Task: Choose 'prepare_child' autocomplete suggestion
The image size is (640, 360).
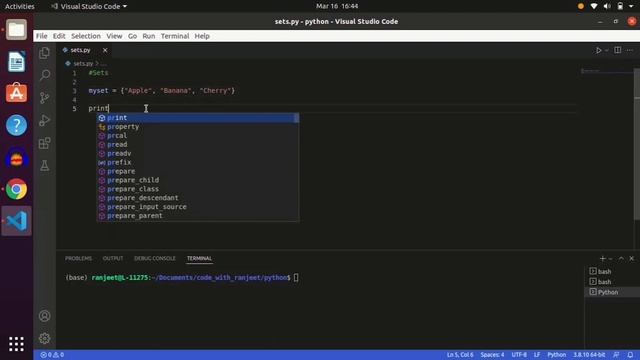Action: (198, 180)
